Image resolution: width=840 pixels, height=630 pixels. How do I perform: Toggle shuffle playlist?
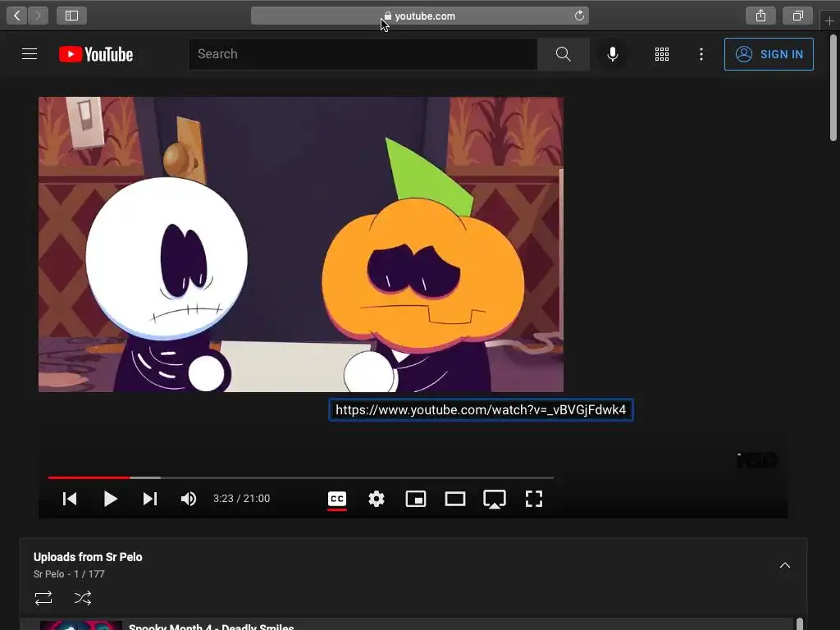click(83, 598)
